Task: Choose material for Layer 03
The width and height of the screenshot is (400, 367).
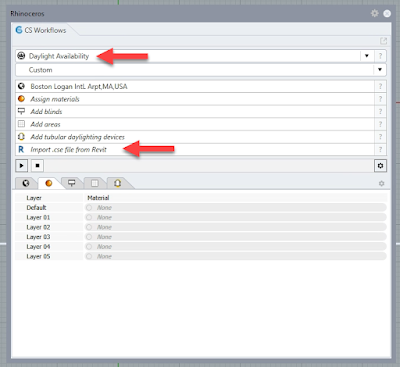Action: [236, 237]
